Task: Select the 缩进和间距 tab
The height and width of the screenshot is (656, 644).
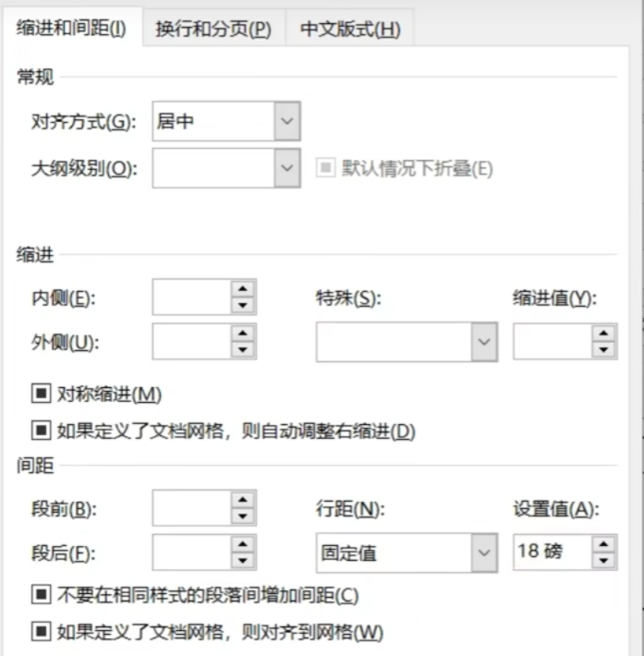Action: (x=71, y=28)
